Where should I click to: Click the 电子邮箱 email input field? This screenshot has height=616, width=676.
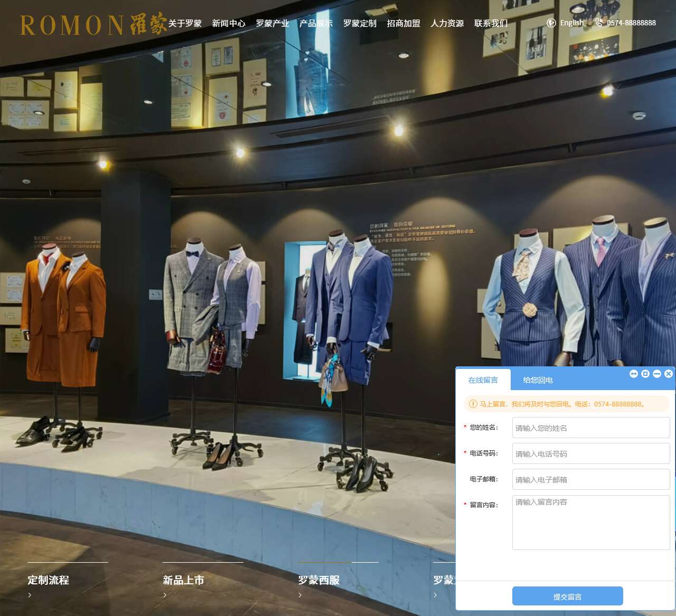[591, 479]
